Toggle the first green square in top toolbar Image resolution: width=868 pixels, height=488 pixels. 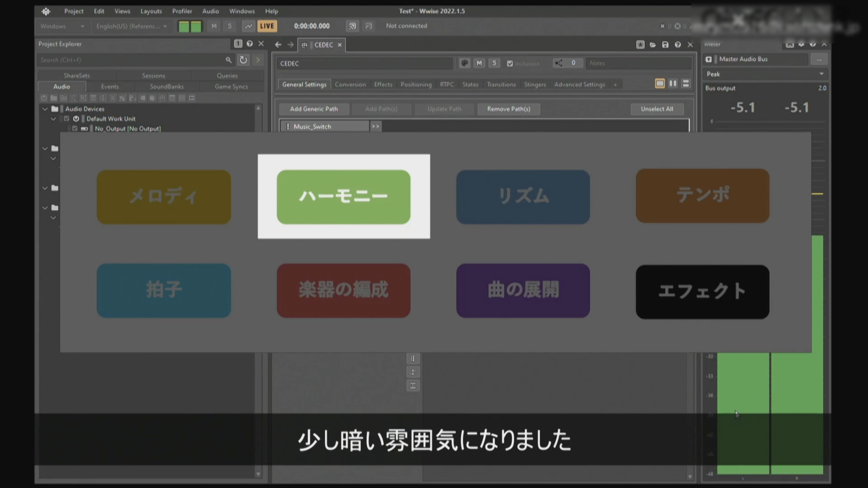coord(184,26)
